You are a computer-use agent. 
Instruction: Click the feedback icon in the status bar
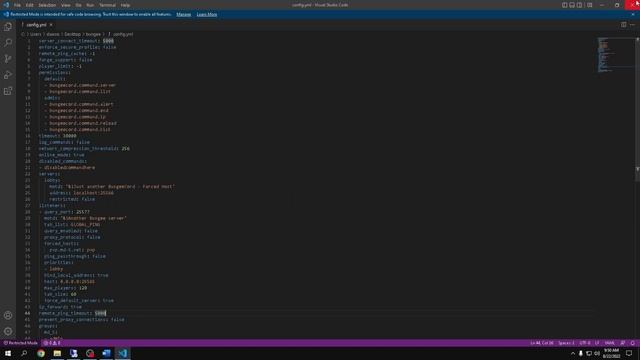pos(623,343)
